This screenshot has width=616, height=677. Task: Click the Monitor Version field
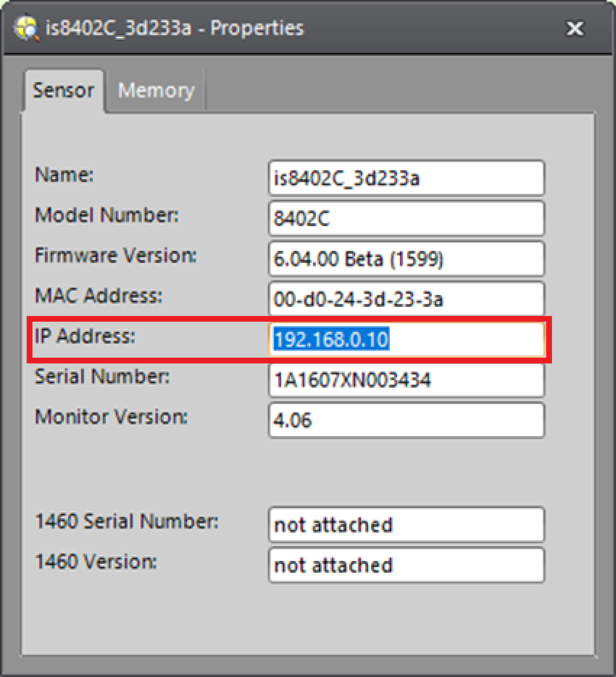coord(406,420)
